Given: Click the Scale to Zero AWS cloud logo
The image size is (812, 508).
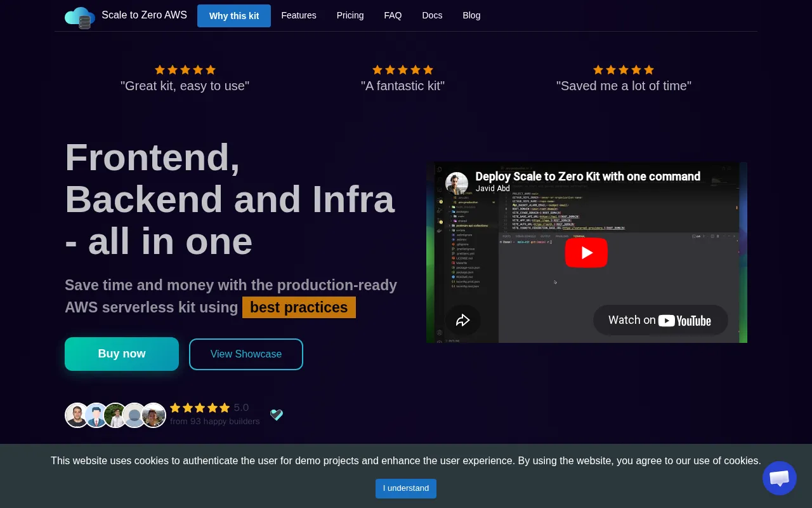Looking at the screenshot, I should [x=80, y=17].
